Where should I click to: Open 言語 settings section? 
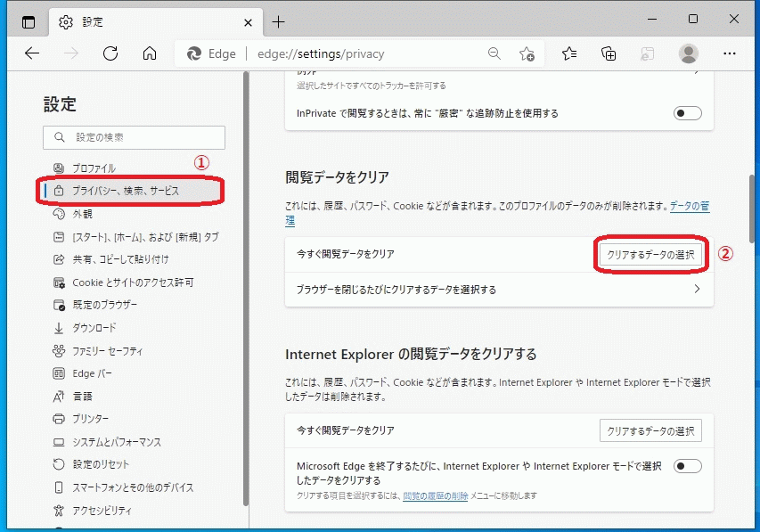coord(82,397)
